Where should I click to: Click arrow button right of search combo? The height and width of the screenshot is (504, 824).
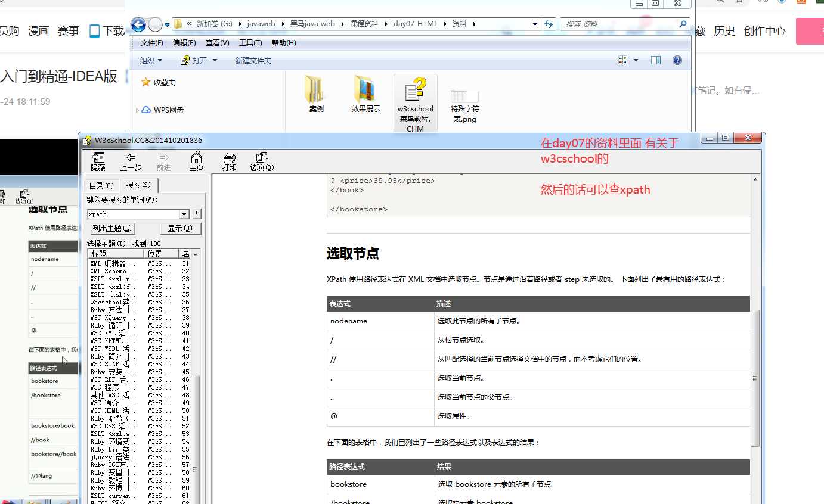click(197, 214)
